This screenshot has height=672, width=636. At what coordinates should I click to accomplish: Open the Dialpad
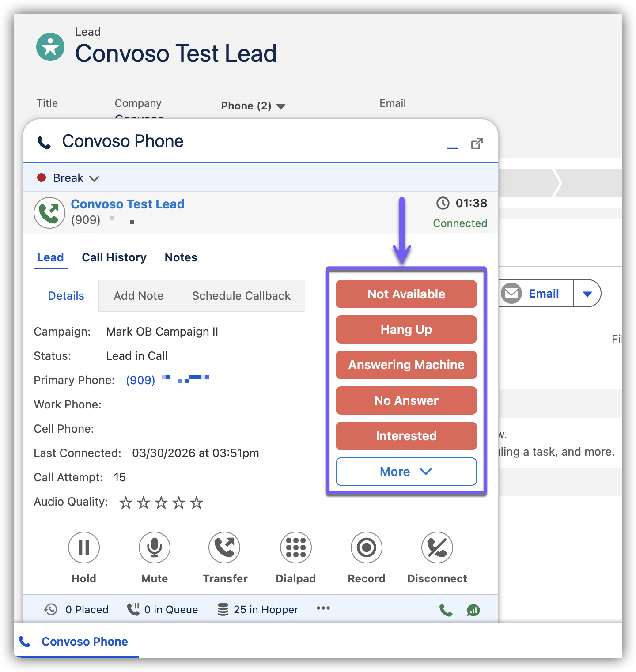pos(296,547)
